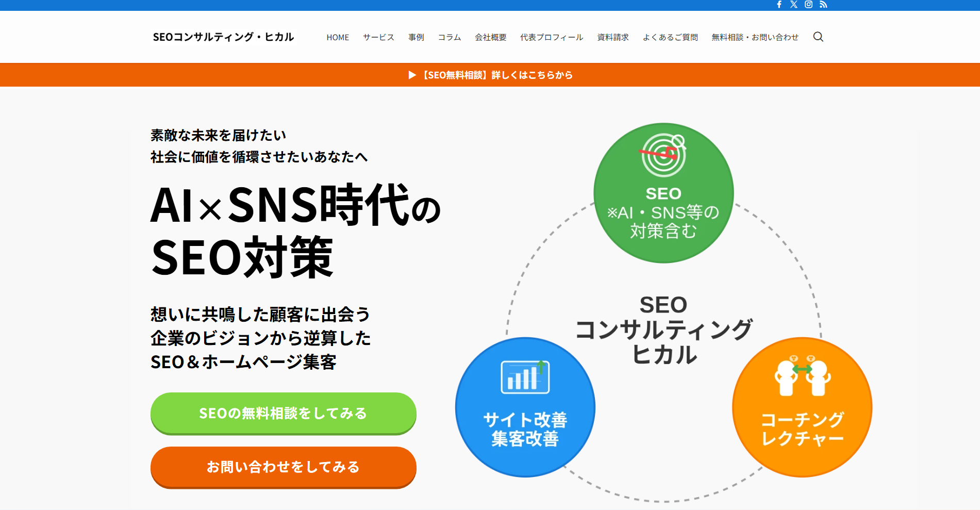The image size is (980, 510).
Task: Click the SEOの無料相談をしてみる green button
Action: click(283, 413)
